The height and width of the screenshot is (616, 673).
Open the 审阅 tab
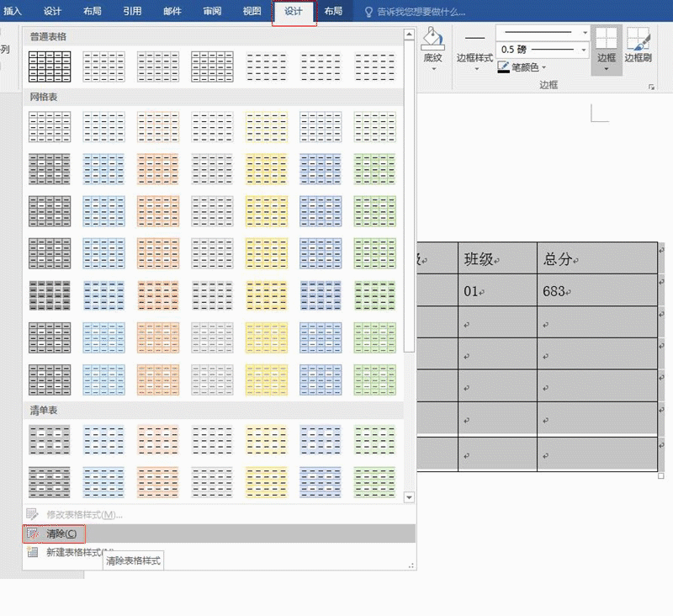coord(212,11)
